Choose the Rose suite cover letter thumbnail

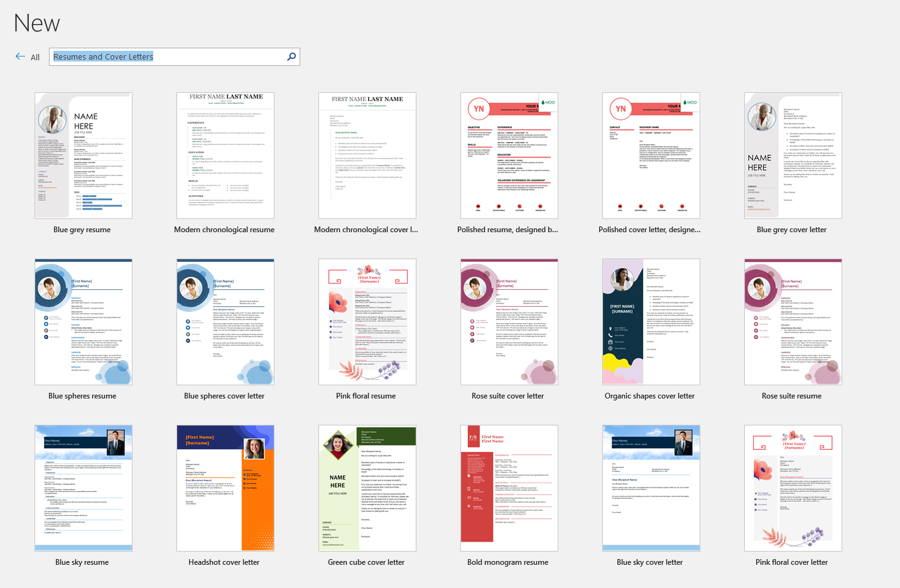point(509,322)
